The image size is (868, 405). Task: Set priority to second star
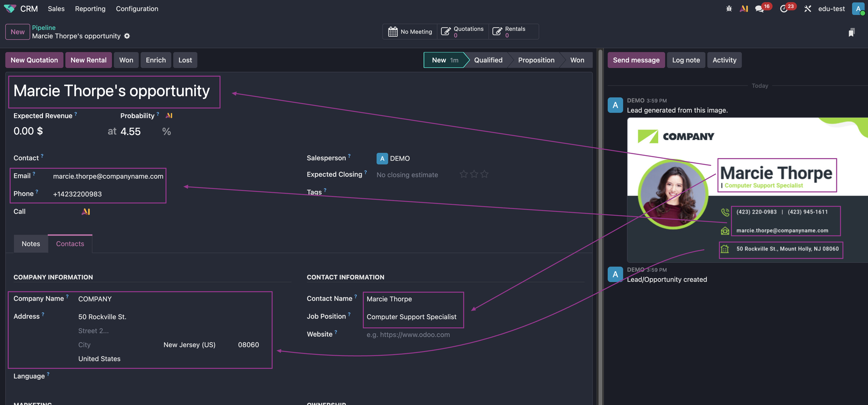(x=474, y=174)
